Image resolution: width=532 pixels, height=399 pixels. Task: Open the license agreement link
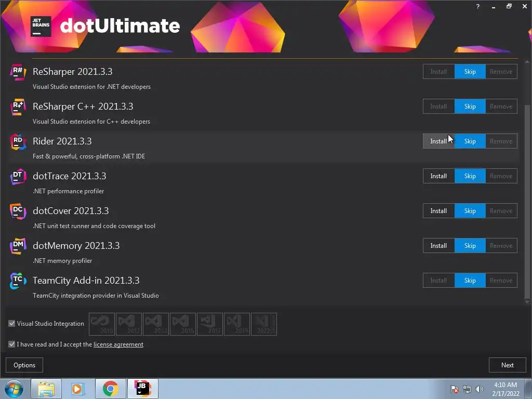(118, 344)
